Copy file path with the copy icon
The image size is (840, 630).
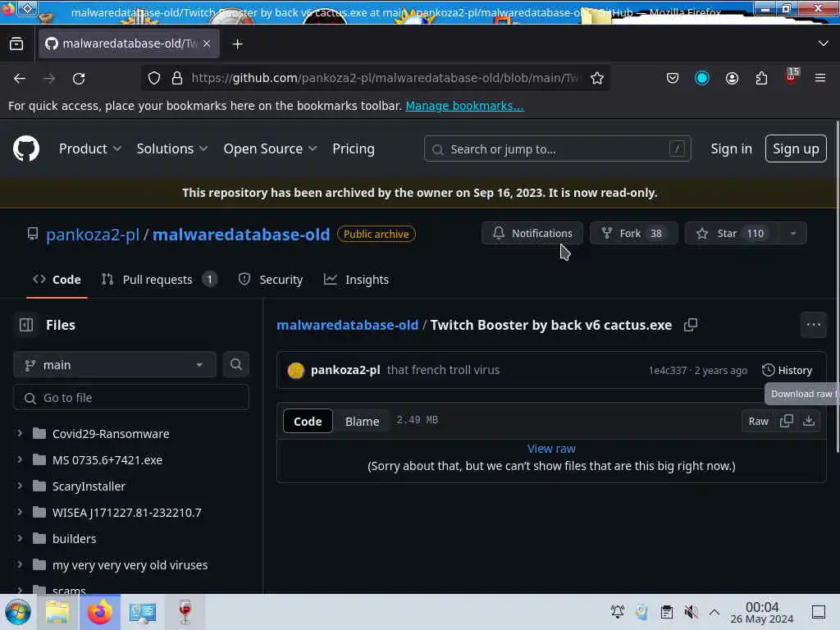691,325
